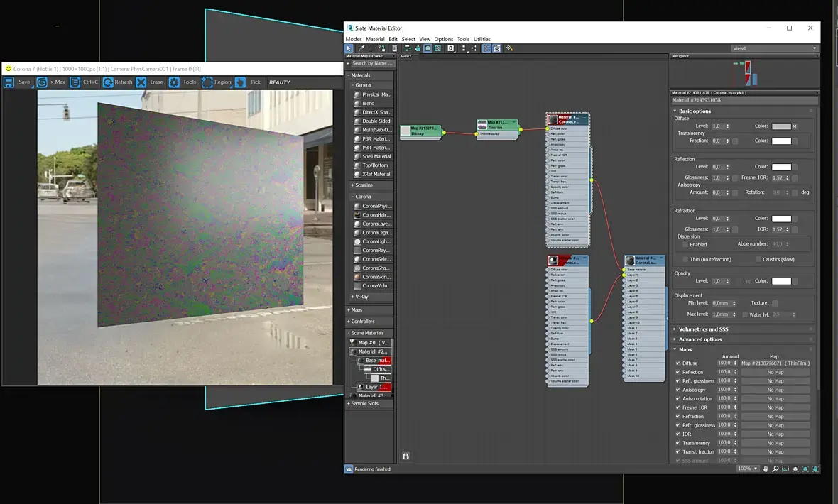Click Hide Unused Nodeslots teal icon
This screenshot has height=504, width=838.
[x=418, y=48]
